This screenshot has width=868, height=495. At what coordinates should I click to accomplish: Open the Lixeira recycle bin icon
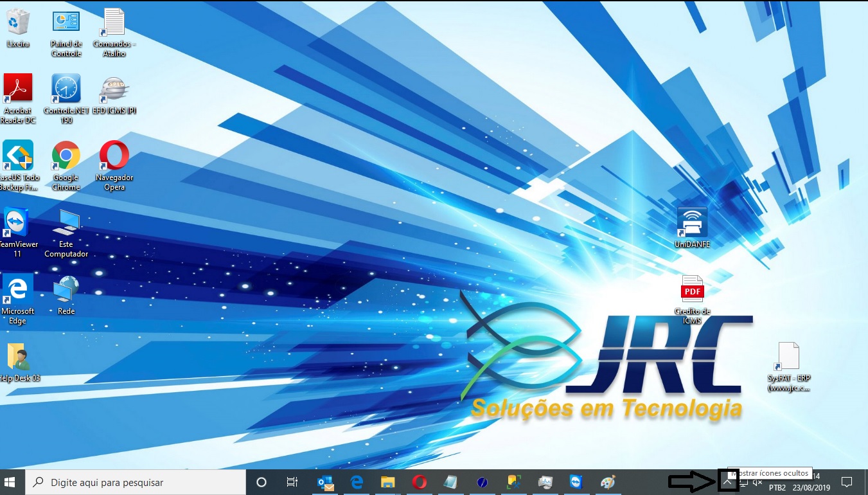pos(17,29)
